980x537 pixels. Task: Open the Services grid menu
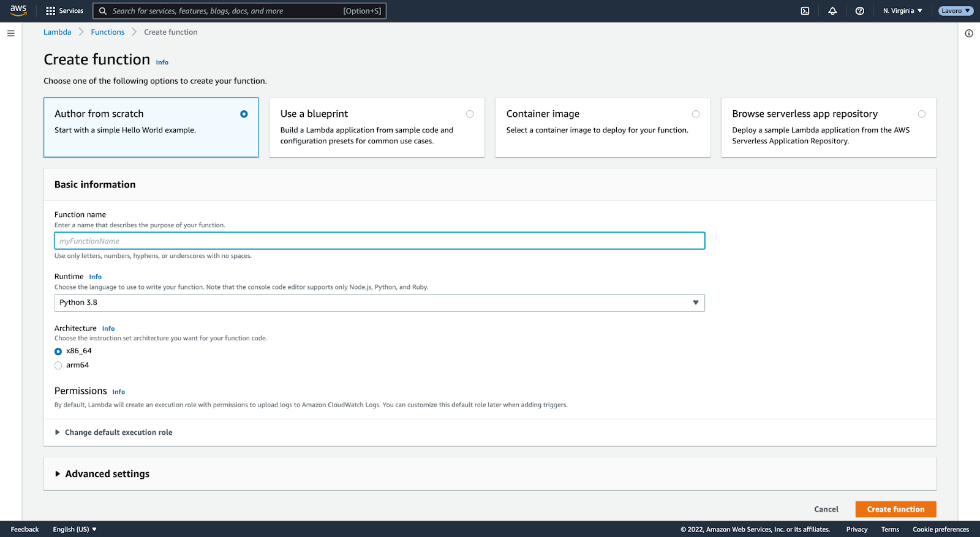64,11
